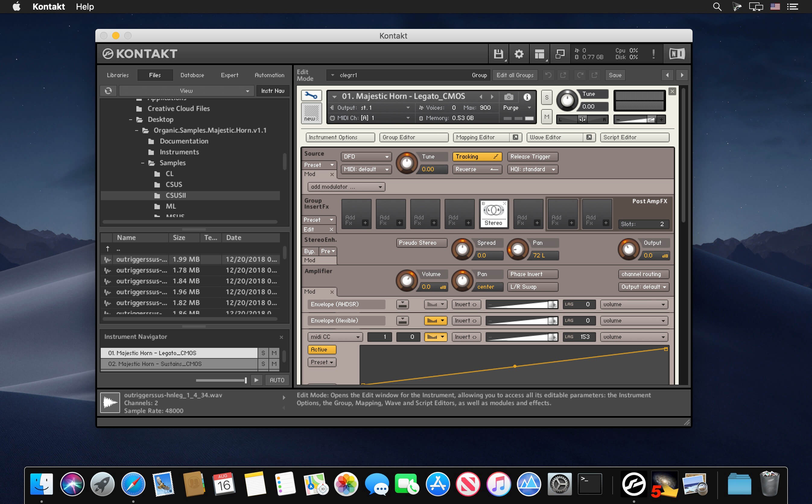Image resolution: width=812 pixels, height=504 pixels.
Task: Click the refresh file browser icon
Action: pyautogui.click(x=108, y=91)
